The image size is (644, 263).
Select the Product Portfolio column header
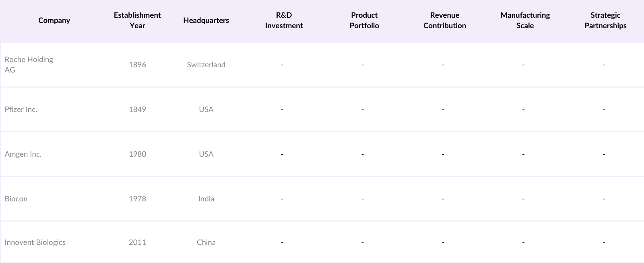point(364,21)
